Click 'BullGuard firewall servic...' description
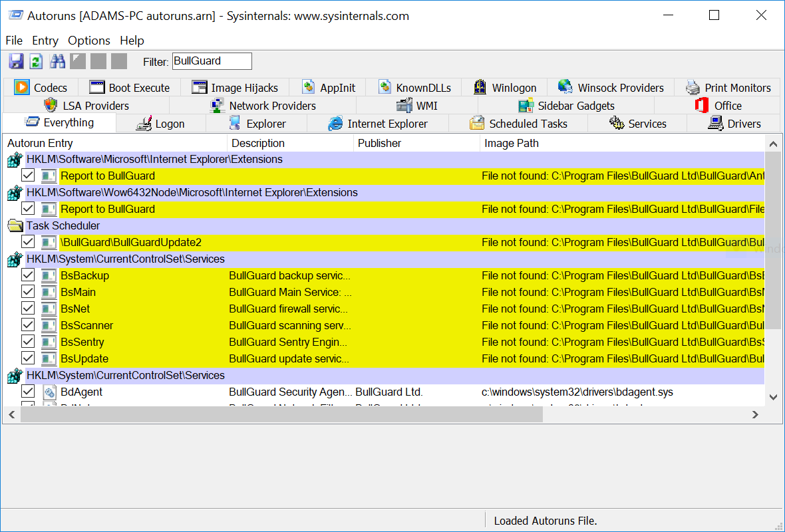 click(288, 309)
